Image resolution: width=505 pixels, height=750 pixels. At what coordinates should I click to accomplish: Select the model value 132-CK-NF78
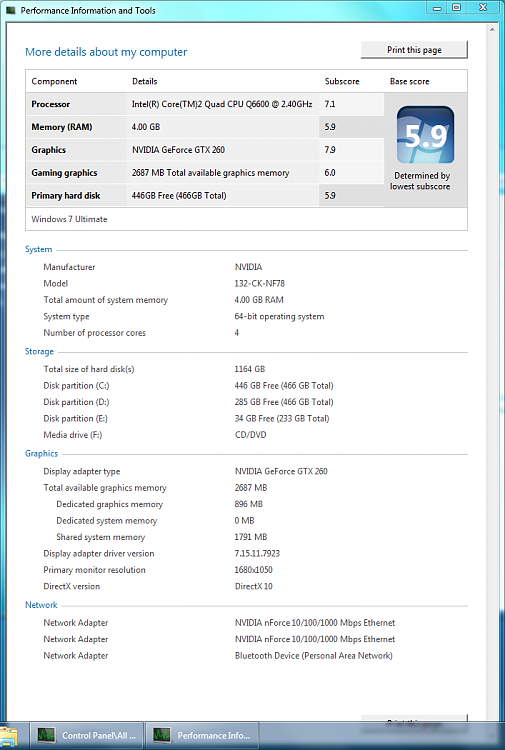pos(260,284)
